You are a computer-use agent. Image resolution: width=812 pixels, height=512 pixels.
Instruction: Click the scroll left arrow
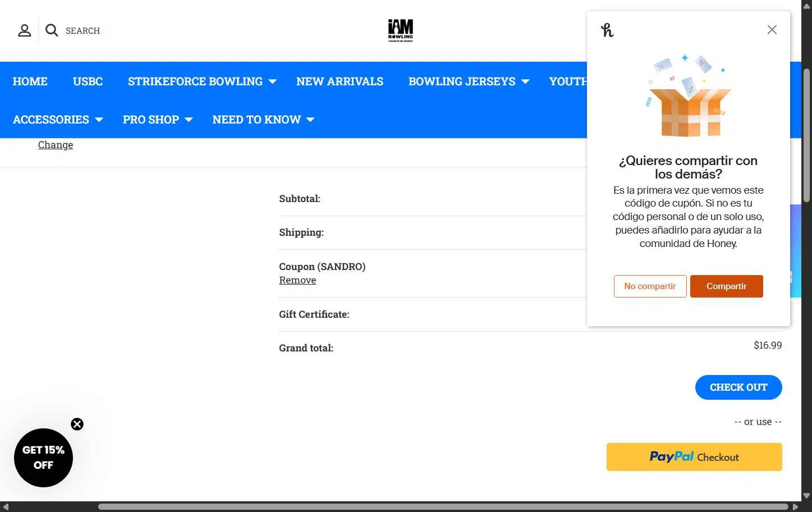point(6,507)
